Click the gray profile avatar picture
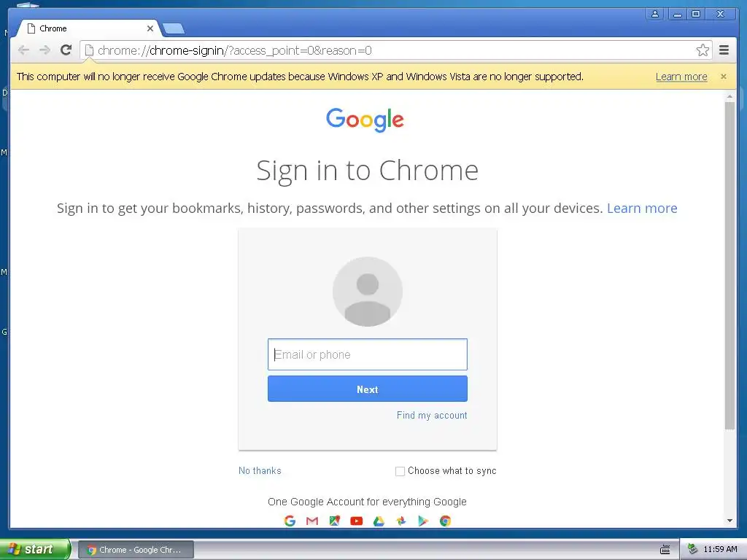This screenshot has width=747, height=560. (368, 292)
